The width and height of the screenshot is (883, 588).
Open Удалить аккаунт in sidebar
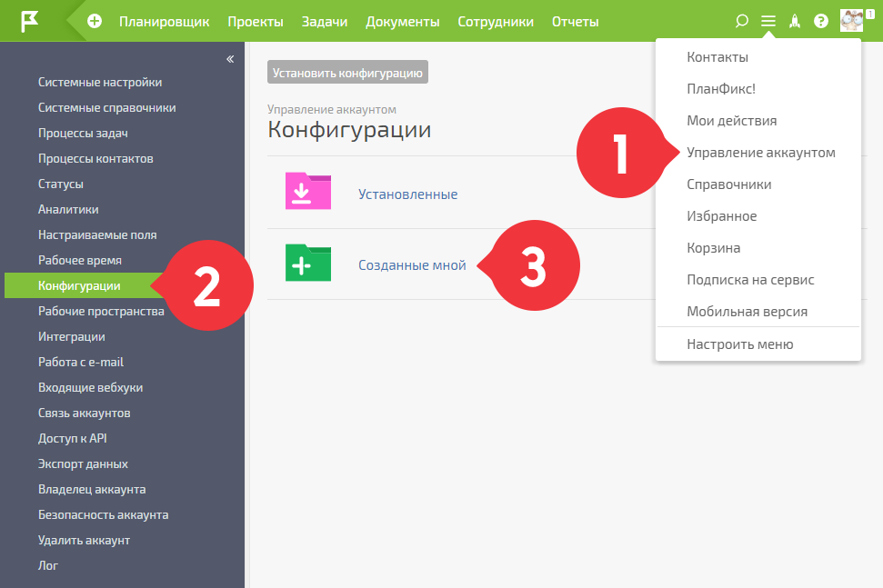coord(84,540)
